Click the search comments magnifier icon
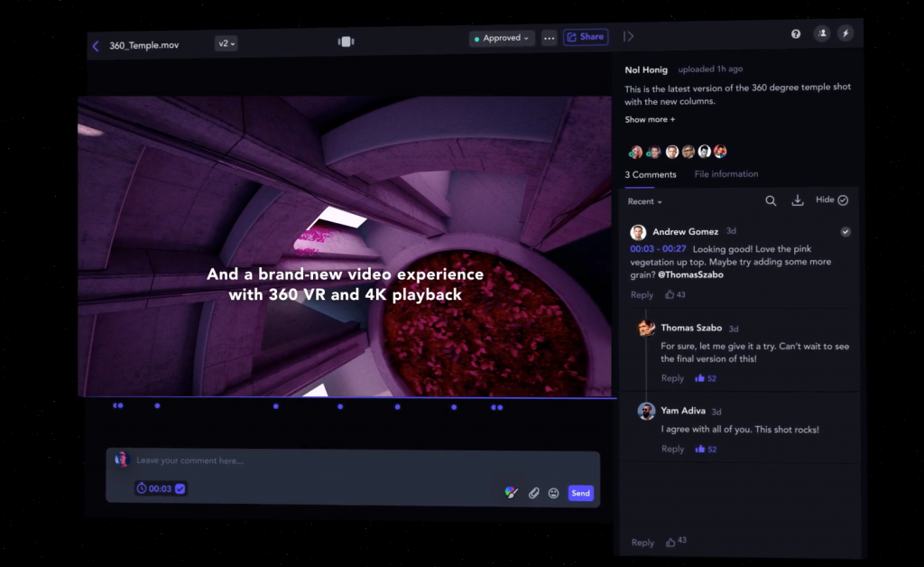 771,200
